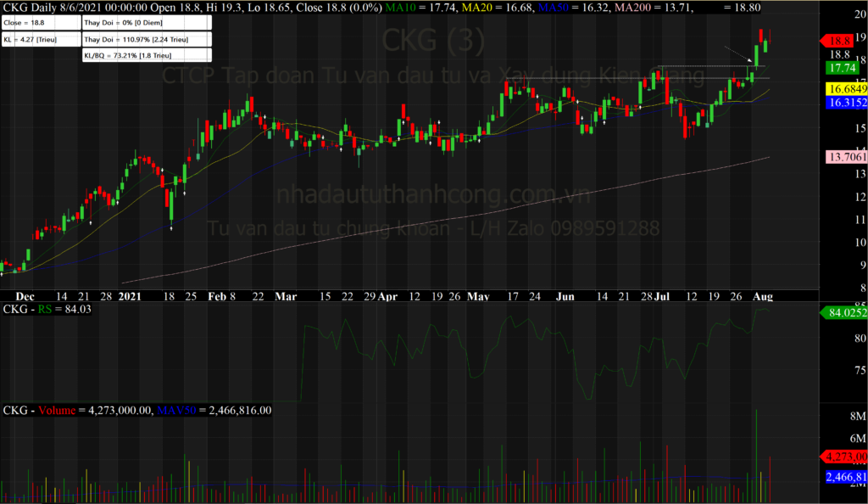
Task: Click the white arrow annotation near the breakout
Action: pos(737,53)
